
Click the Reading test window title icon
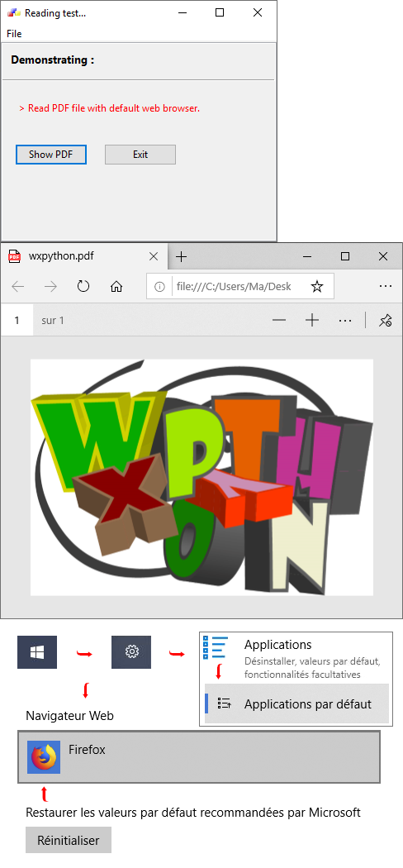point(13,12)
